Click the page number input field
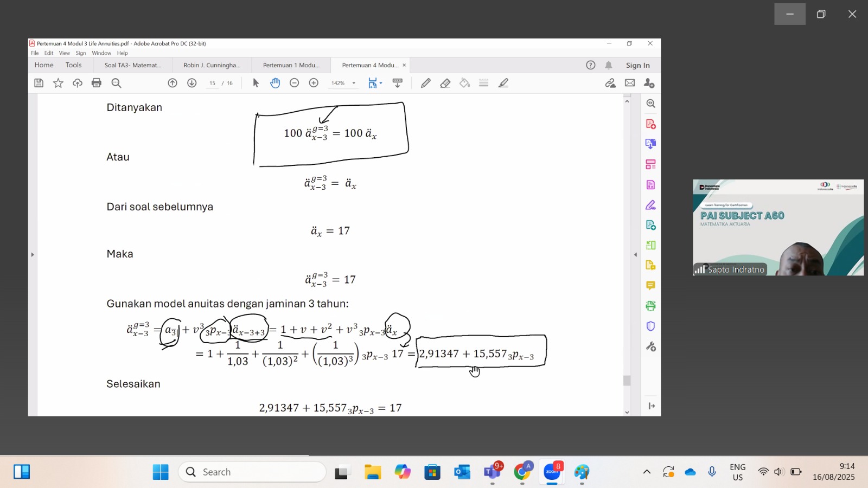The image size is (868, 488). [212, 83]
